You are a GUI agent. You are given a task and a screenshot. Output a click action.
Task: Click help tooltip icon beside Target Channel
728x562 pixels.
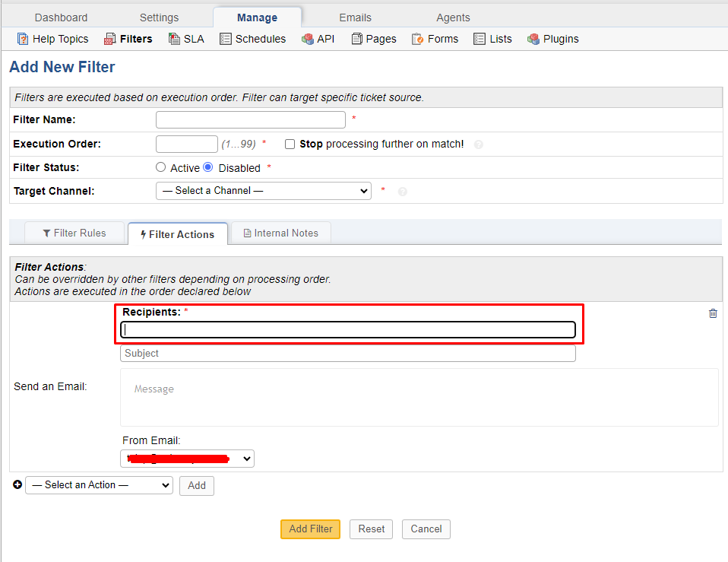coord(403,192)
